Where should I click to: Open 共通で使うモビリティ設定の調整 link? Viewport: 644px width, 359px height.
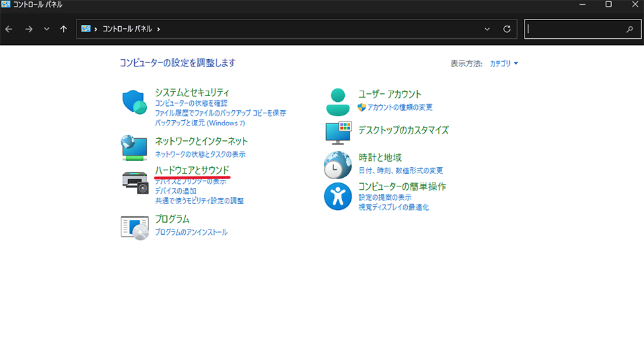[200, 201]
